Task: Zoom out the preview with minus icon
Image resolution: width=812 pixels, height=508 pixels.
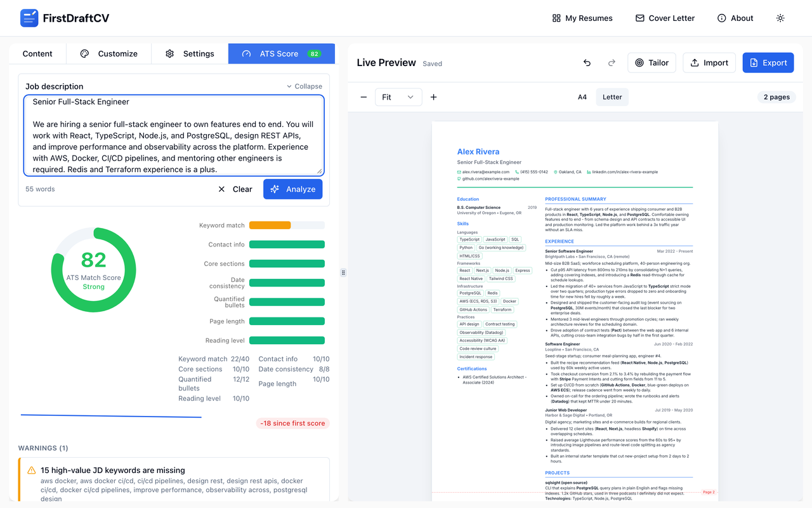Action: (363, 97)
